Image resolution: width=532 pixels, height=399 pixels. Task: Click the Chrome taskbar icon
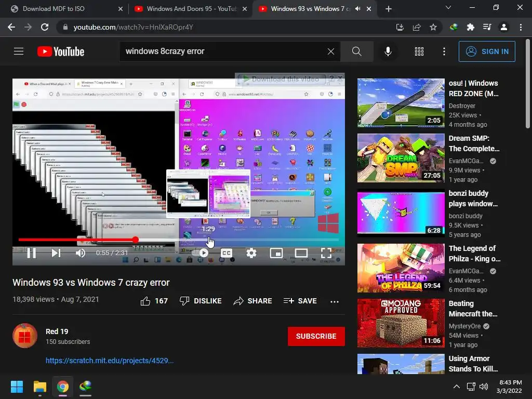click(x=63, y=387)
